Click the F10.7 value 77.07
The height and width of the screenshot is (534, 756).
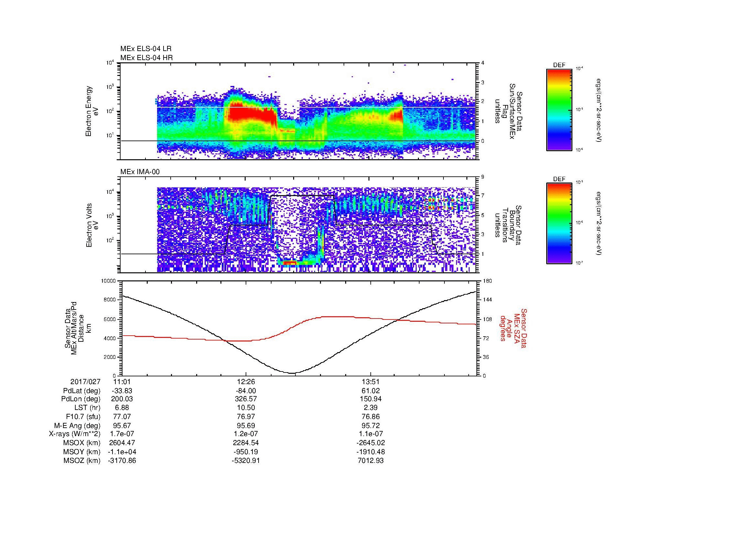tap(122, 417)
